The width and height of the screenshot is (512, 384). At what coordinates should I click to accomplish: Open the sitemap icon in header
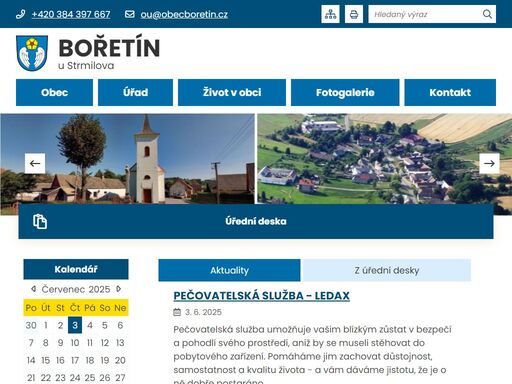(x=330, y=14)
